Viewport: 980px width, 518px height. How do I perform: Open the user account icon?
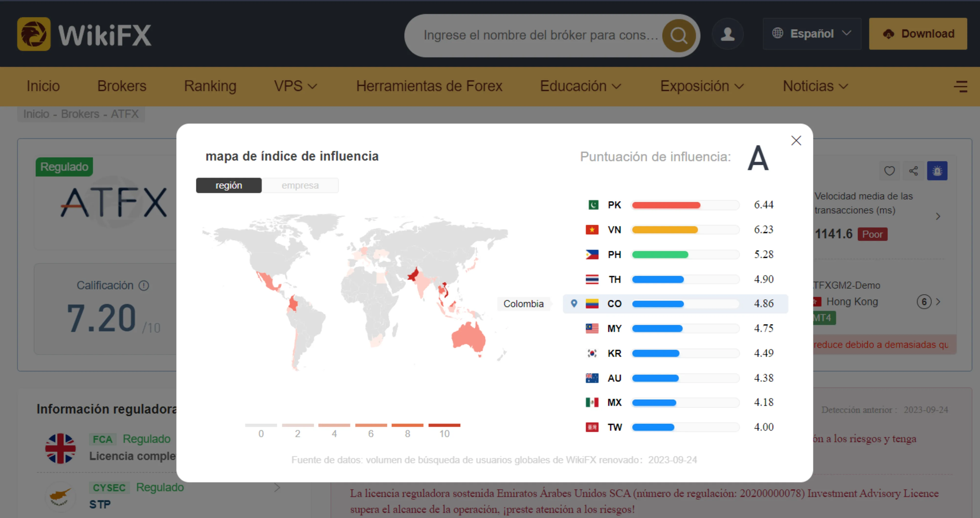pos(727,34)
